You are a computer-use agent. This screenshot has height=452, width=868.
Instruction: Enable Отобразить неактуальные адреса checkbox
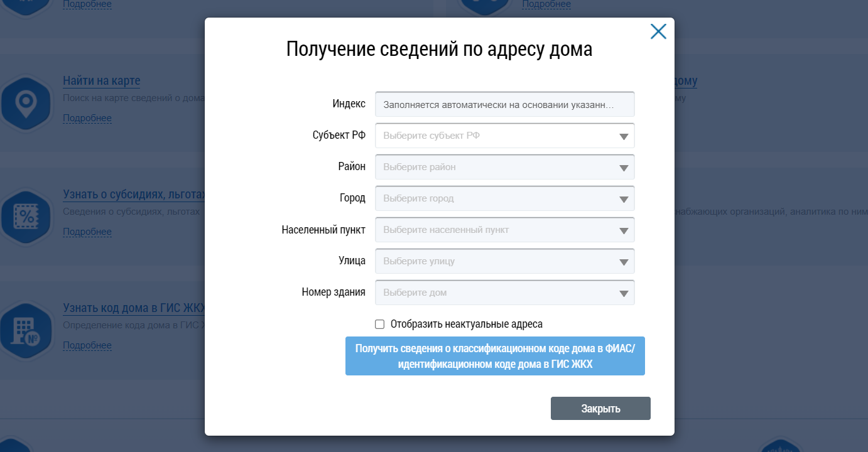point(379,324)
